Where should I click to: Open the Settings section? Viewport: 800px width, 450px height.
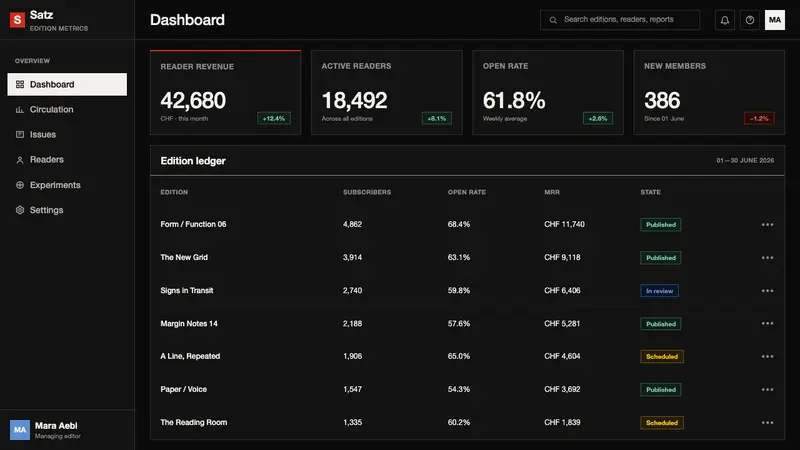point(67,210)
